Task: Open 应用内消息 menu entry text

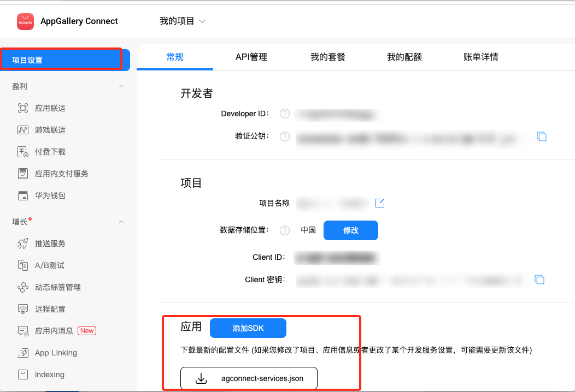Action: pos(54,331)
